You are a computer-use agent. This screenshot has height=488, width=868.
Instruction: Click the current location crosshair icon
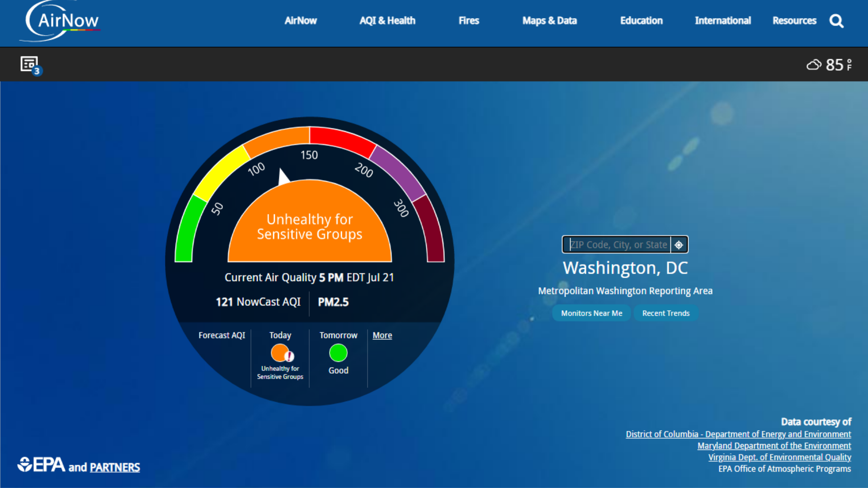pyautogui.click(x=679, y=244)
